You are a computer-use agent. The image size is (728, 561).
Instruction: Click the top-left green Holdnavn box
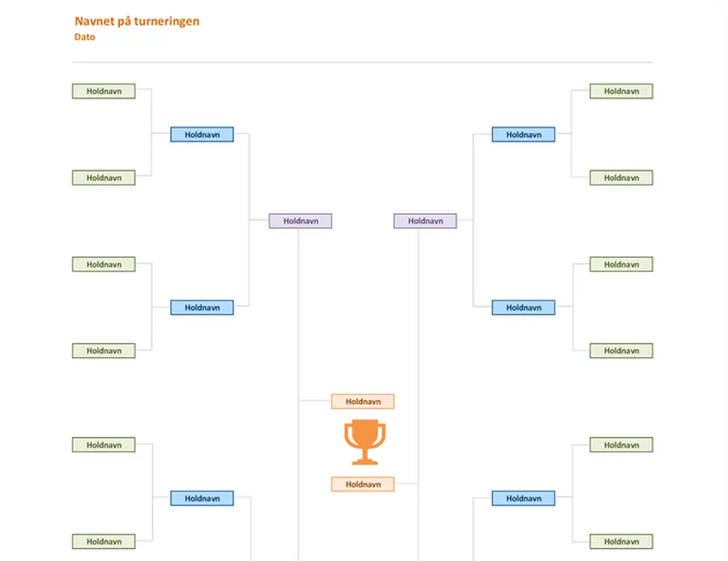point(104,91)
